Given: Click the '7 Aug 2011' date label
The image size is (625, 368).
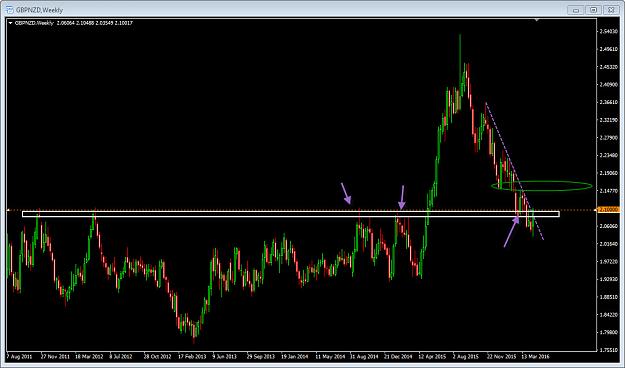Looking at the screenshot, I should (19, 356).
